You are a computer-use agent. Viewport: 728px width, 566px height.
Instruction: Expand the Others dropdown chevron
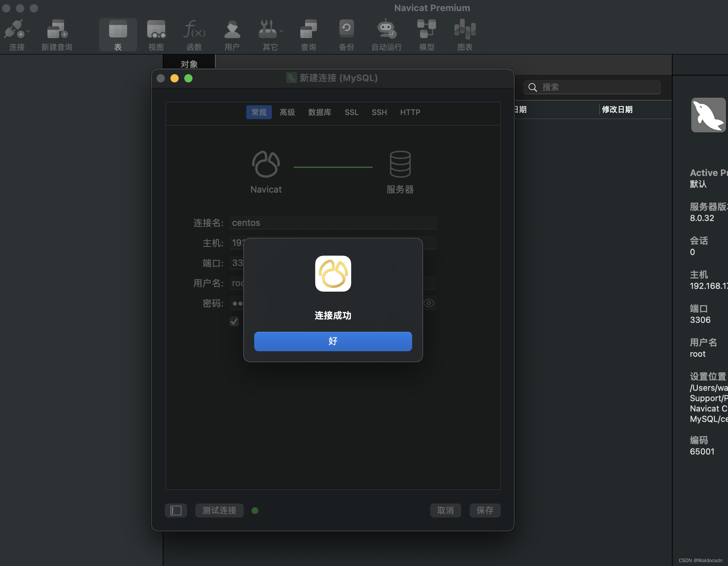click(x=282, y=31)
